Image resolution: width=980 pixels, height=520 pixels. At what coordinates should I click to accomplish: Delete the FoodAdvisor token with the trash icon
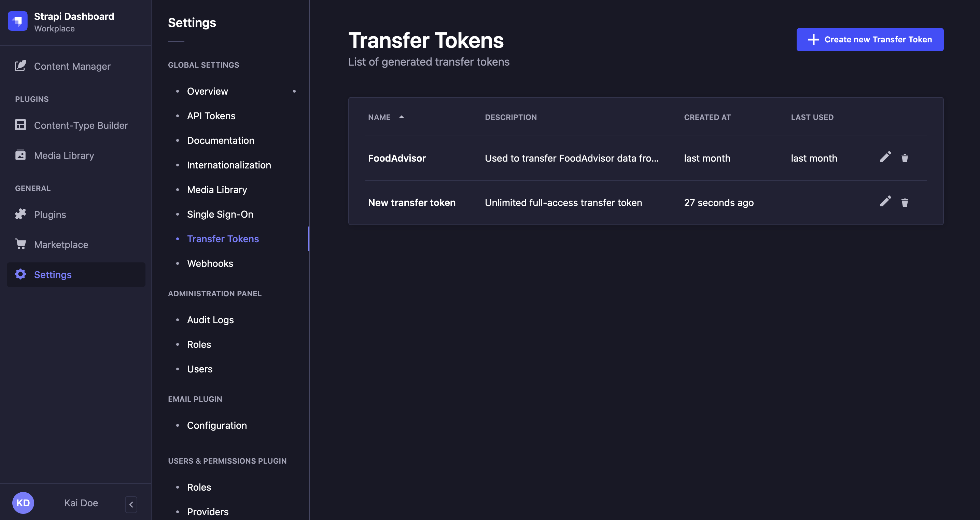pos(905,158)
